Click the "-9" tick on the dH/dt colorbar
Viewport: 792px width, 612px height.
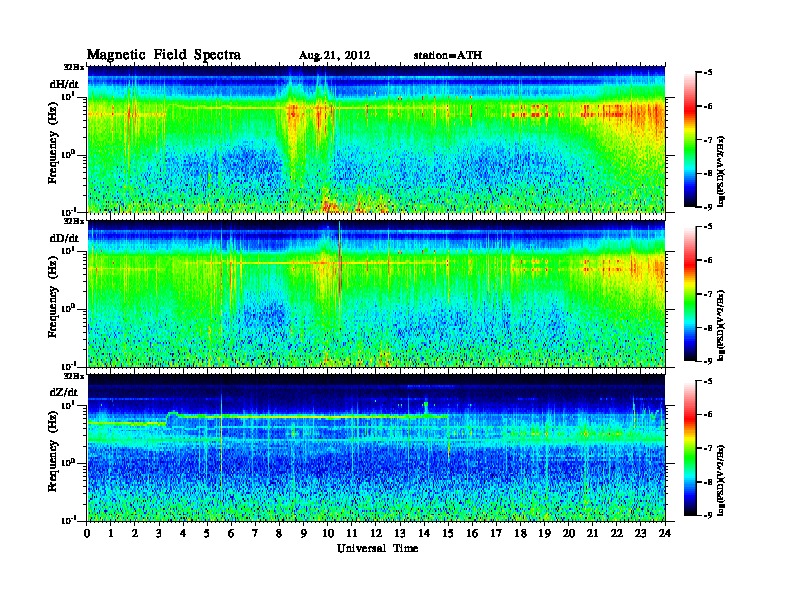708,207
